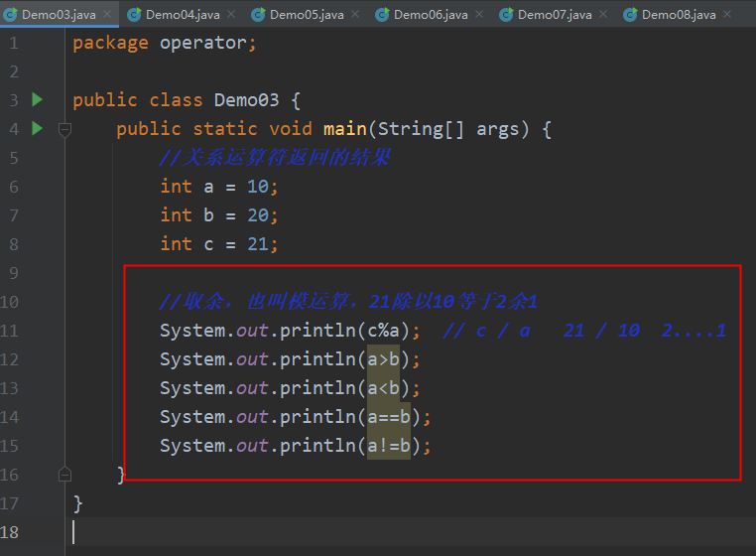Close the Demo03.java tab
Image resolution: width=756 pixels, height=556 pixels.
click(x=107, y=15)
